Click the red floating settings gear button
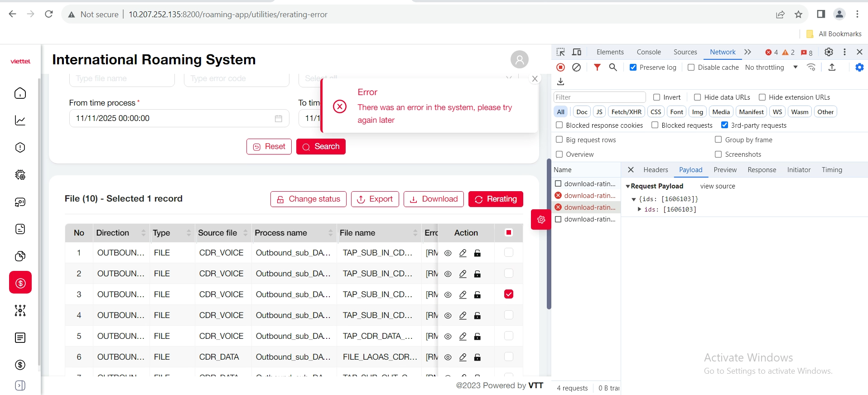The width and height of the screenshot is (868, 395). point(541,220)
